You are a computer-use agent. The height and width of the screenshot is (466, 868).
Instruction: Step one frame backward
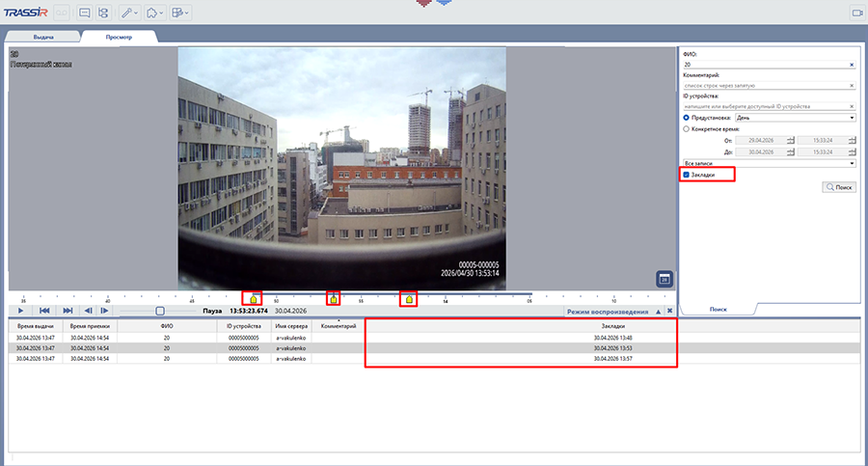coord(88,311)
